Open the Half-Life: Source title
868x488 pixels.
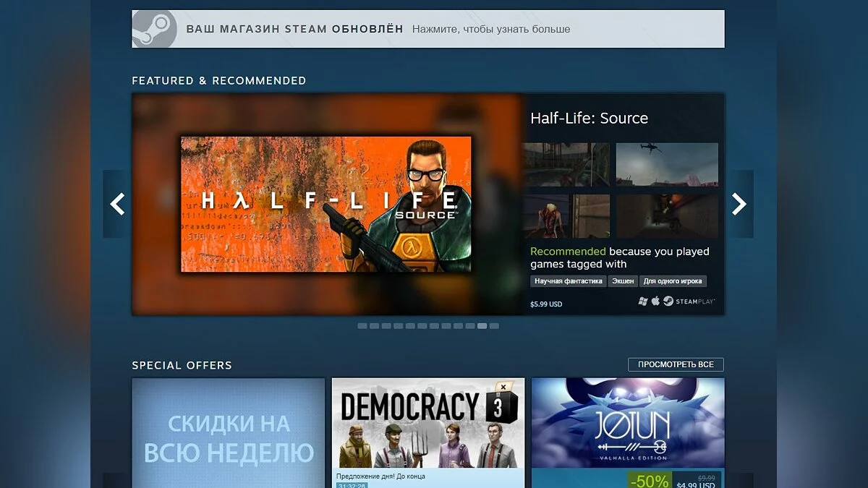[589, 119]
